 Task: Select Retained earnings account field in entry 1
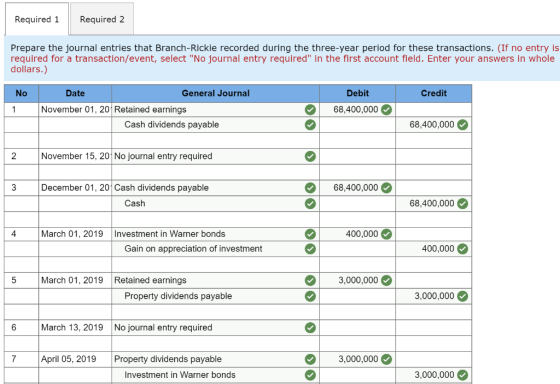pyautogui.click(x=215, y=110)
